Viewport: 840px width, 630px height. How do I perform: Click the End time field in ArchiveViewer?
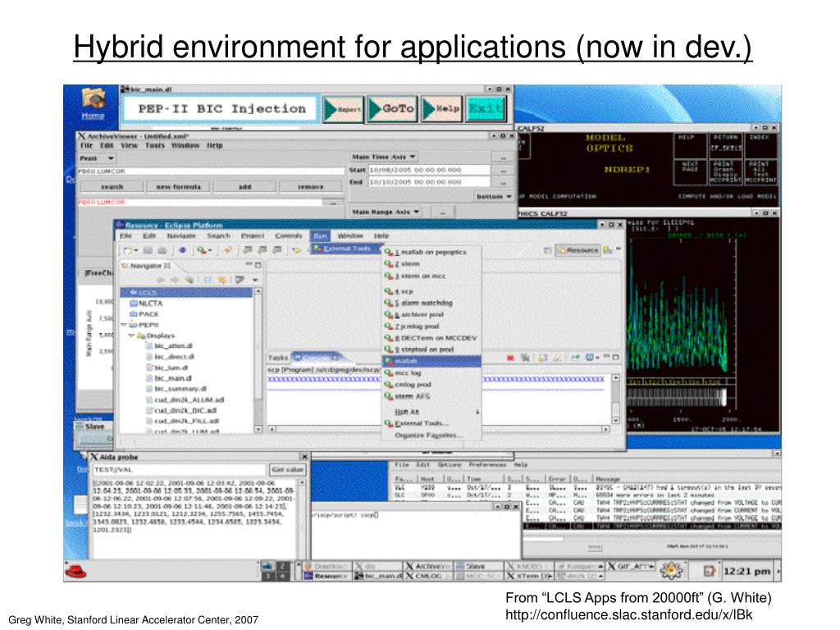click(428, 182)
